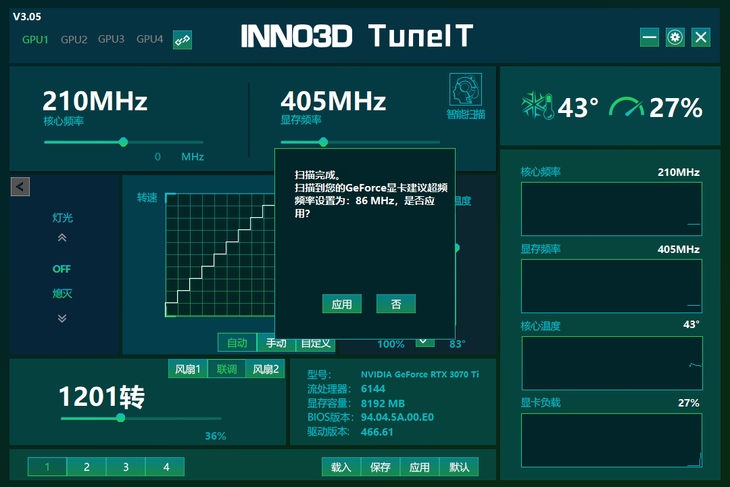Decline the overclock by clicking 否
730x487 pixels.
[x=396, y=304]
